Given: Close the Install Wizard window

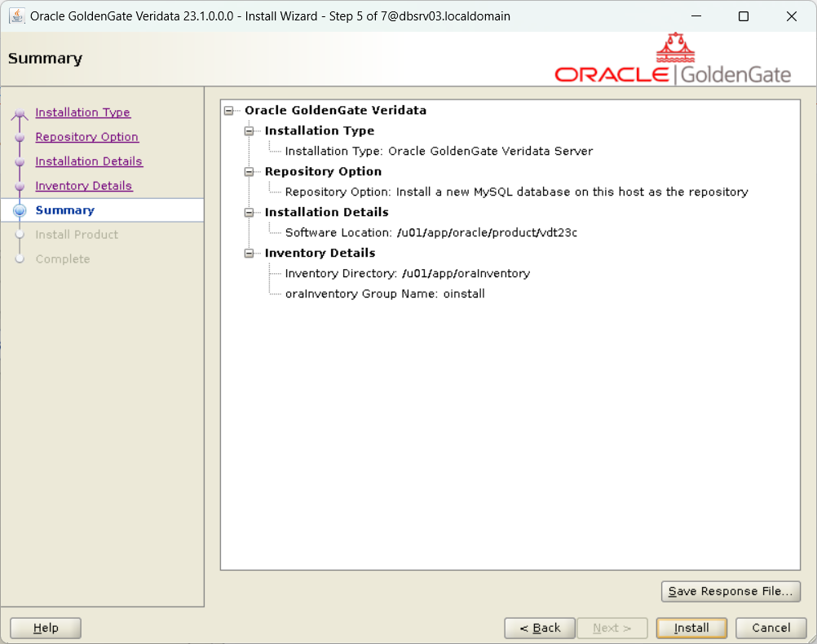Looking at the screenshot, I should 792,16.
